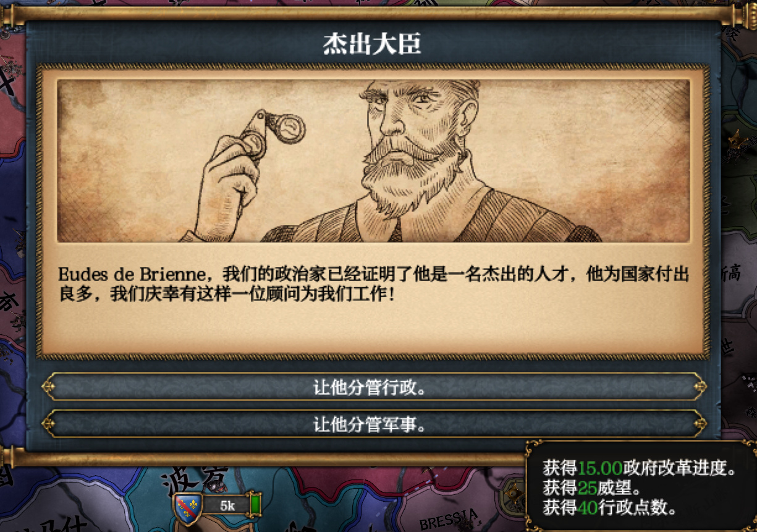Viewport: 757px width, 532px height.
Task: Click the 杰出大臣 event title
Action: pos(372,44)
